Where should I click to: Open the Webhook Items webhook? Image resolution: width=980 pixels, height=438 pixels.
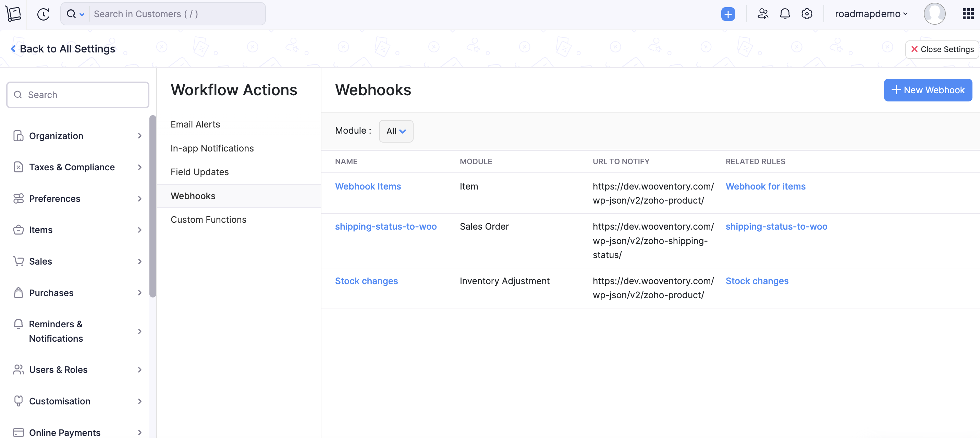point(367,186)
